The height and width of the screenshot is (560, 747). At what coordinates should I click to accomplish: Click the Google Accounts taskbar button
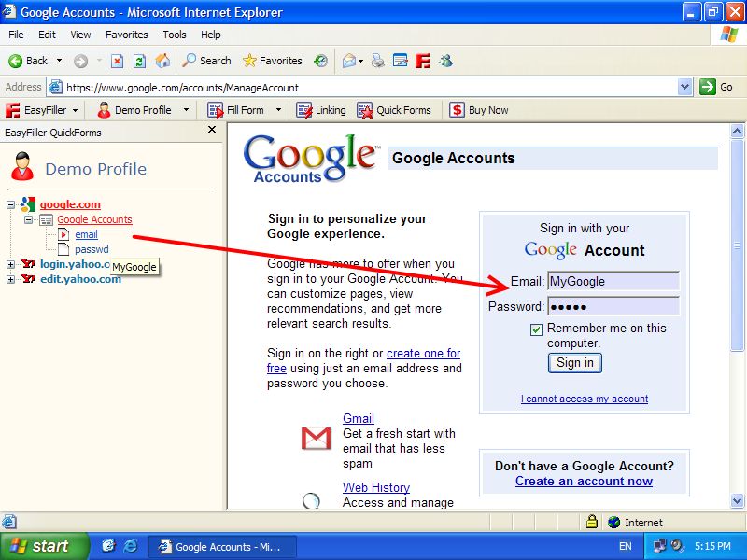click(222, 547)
